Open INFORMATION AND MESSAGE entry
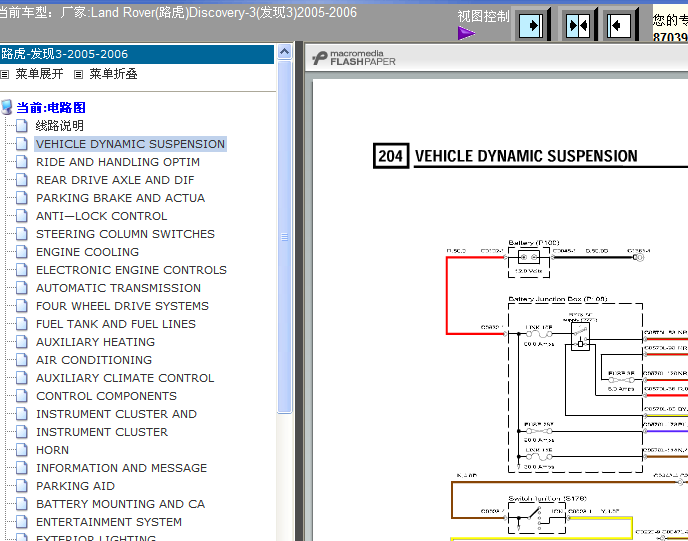 click(122, 468)
